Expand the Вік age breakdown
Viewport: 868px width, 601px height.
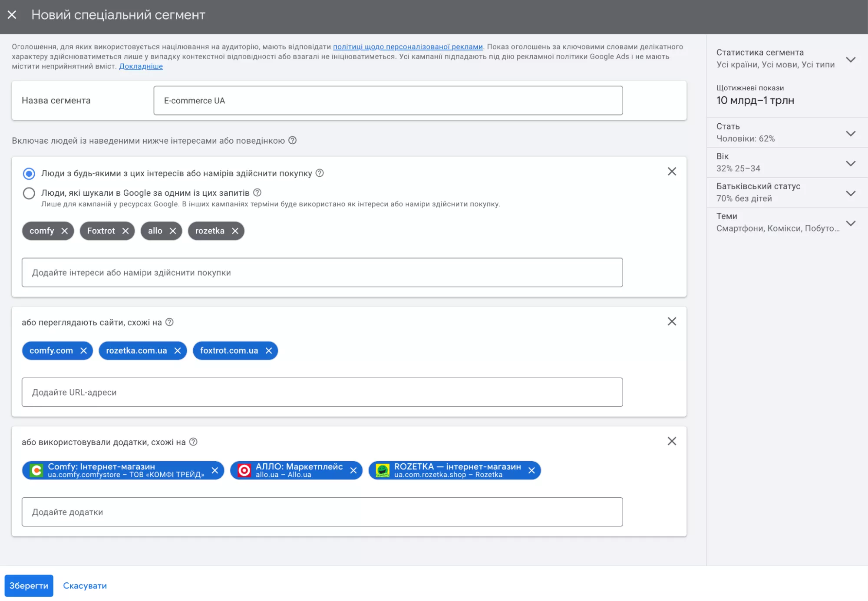[851, 163]
